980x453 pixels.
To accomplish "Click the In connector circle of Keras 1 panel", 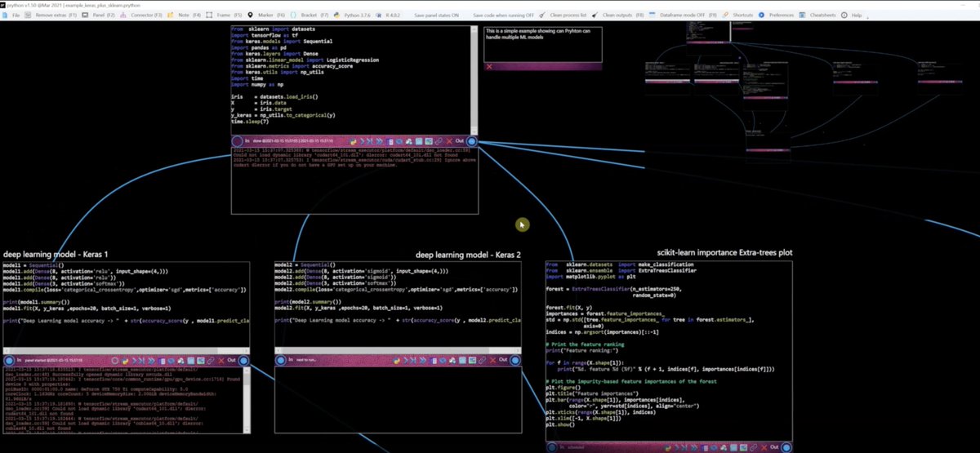I will 9,360.
